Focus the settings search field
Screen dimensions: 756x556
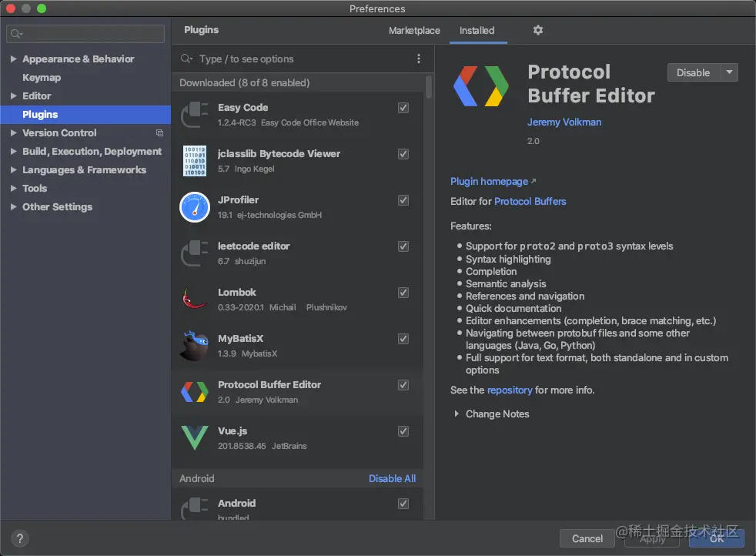[x=85, y=34]
